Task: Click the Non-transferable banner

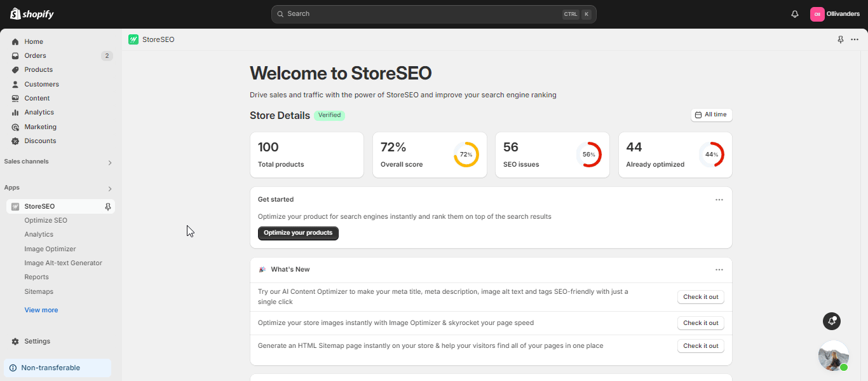Action: point(57,368)
